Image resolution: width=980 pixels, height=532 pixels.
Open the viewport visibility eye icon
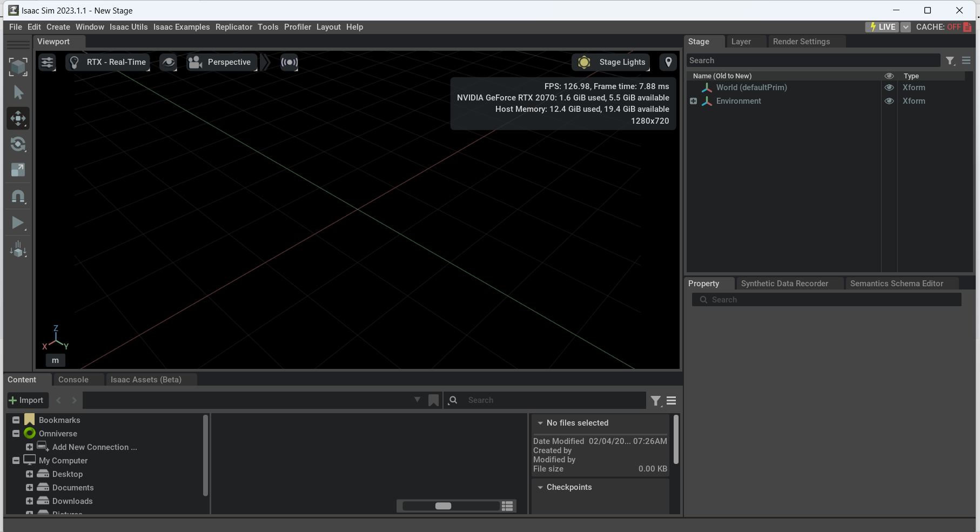click(x=168, y=62)
